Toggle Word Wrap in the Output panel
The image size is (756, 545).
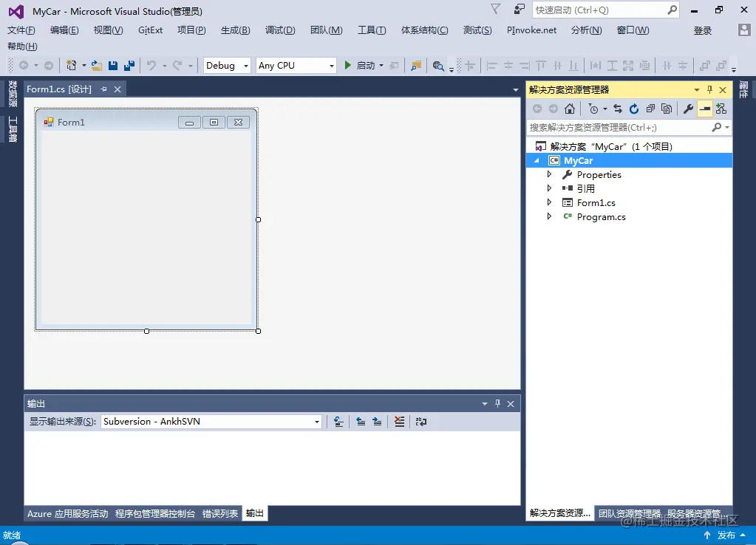click(421, 422)
